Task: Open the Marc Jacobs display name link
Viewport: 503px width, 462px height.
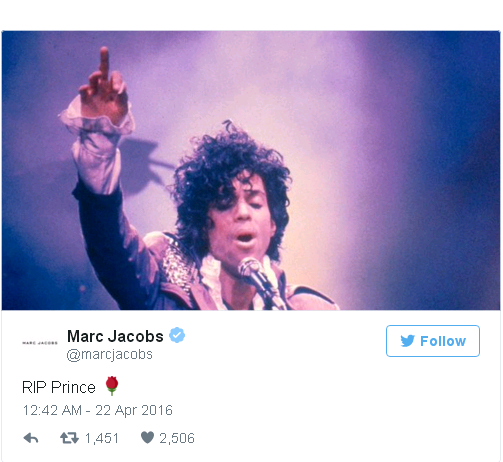Action: tap(115, 336)
